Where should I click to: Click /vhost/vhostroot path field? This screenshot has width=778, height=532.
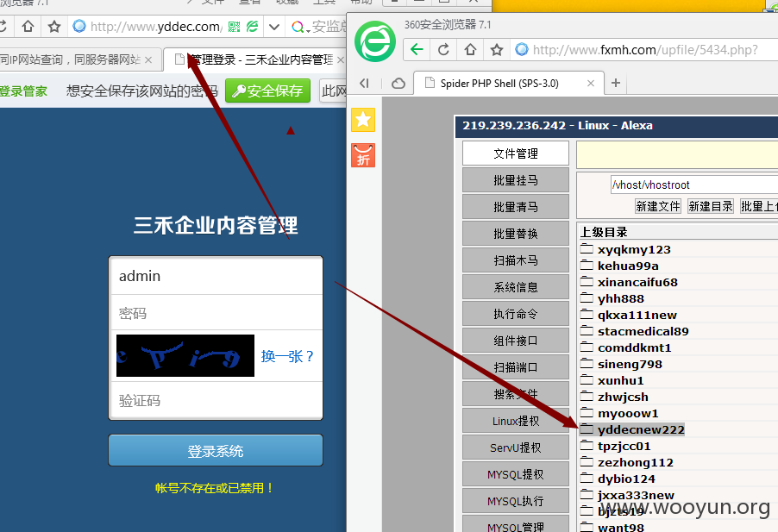tap(694, 185)
